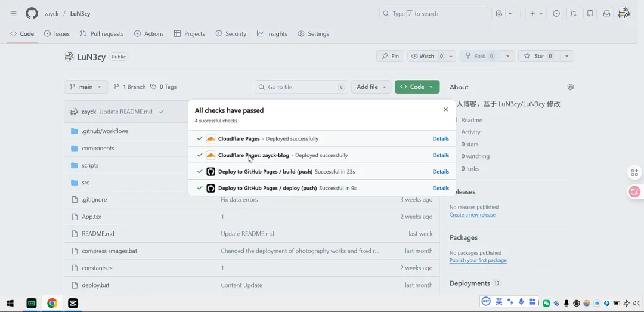Open the notifications inbox icon
This screenshot has width=644, height=312.
click(606, 13)
